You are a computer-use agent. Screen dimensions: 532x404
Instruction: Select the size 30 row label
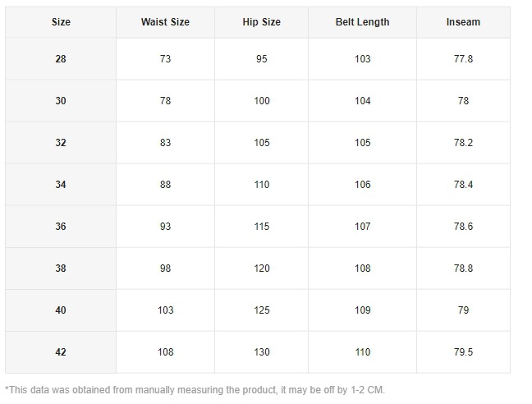[61, 101]
